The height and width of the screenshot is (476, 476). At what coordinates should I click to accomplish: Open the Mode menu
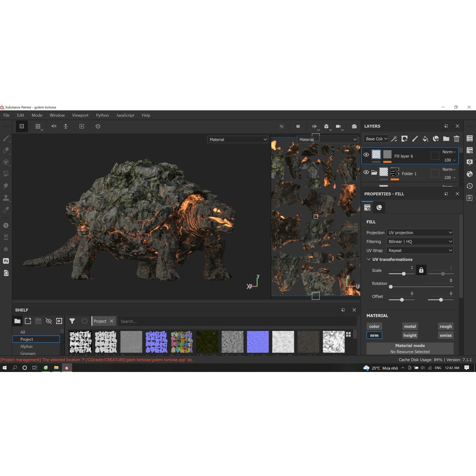pos(37,115)
